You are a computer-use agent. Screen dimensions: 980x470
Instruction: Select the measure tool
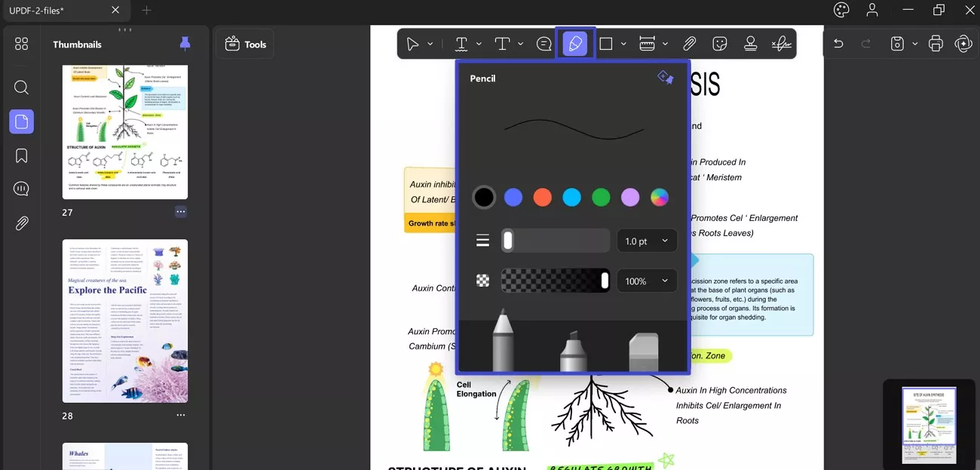[x=647, y=44]
